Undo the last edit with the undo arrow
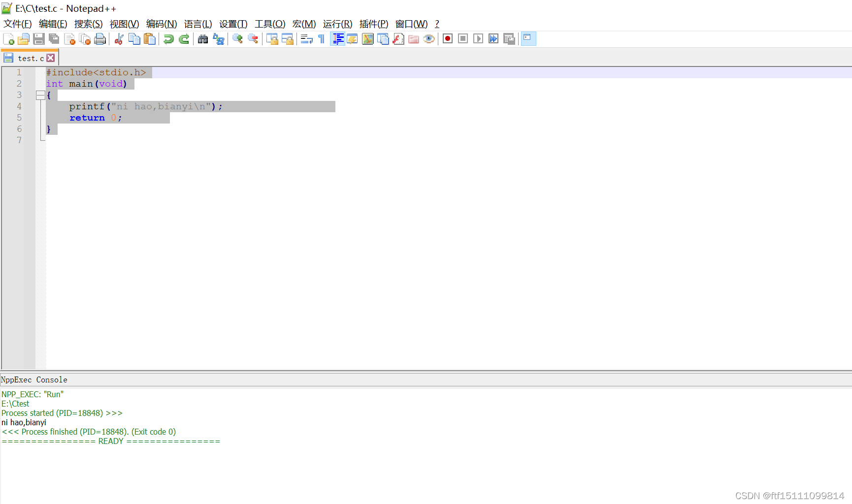This screenshot has width=852, height=504. coord(168,39)
